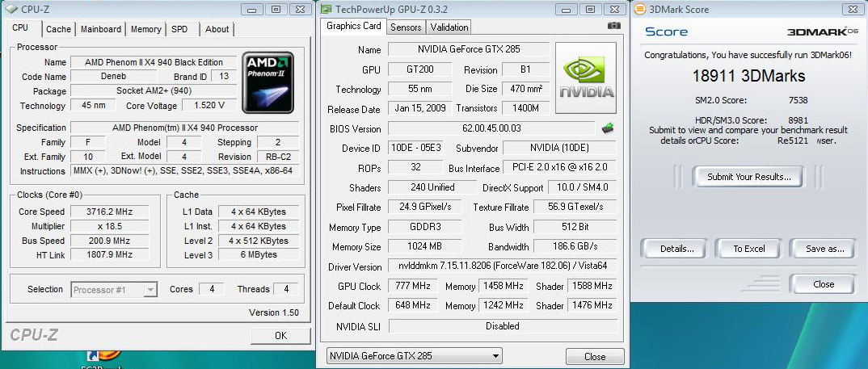Screen dimensions: 868x369
Task: Click the SM2.0 Score value 7538
Action: tap(798, 100)
